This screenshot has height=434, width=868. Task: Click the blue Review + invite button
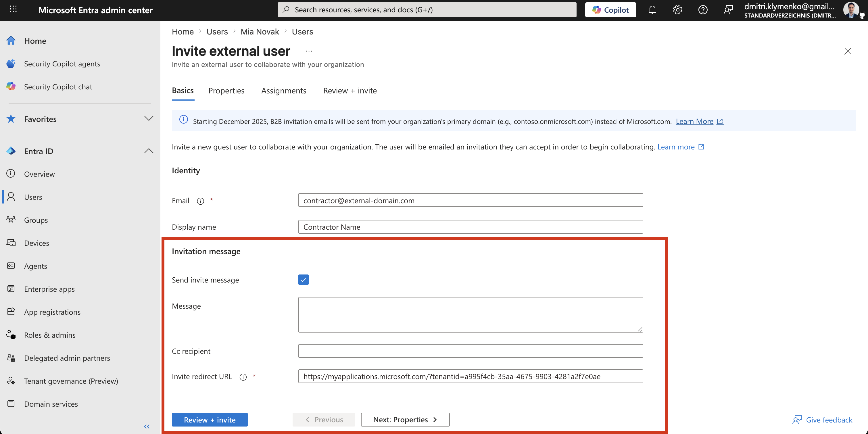coord(210,420)
